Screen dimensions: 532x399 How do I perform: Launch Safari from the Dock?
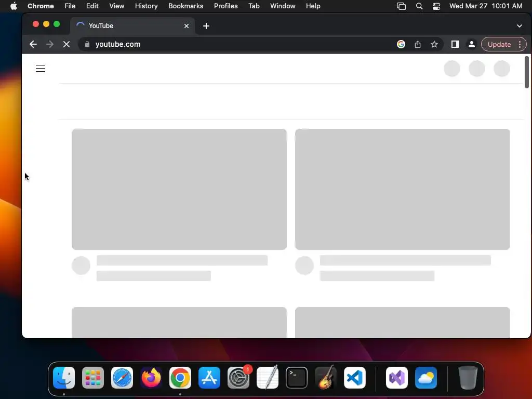122,378
